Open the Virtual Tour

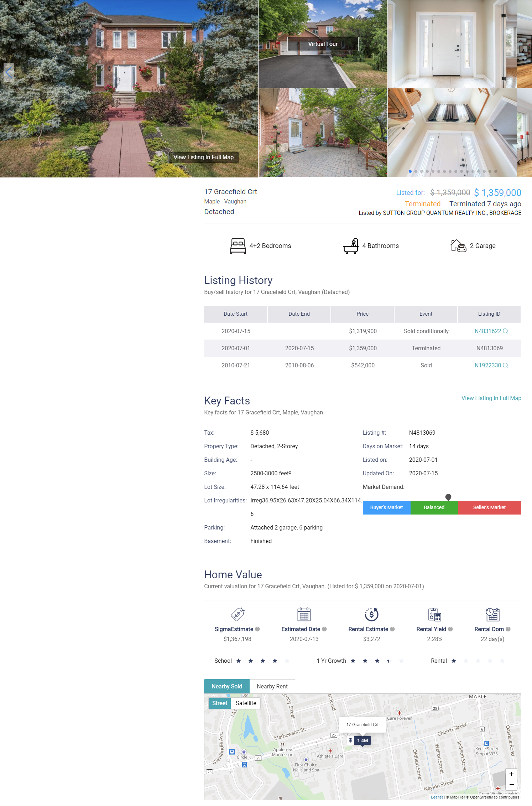323,44
